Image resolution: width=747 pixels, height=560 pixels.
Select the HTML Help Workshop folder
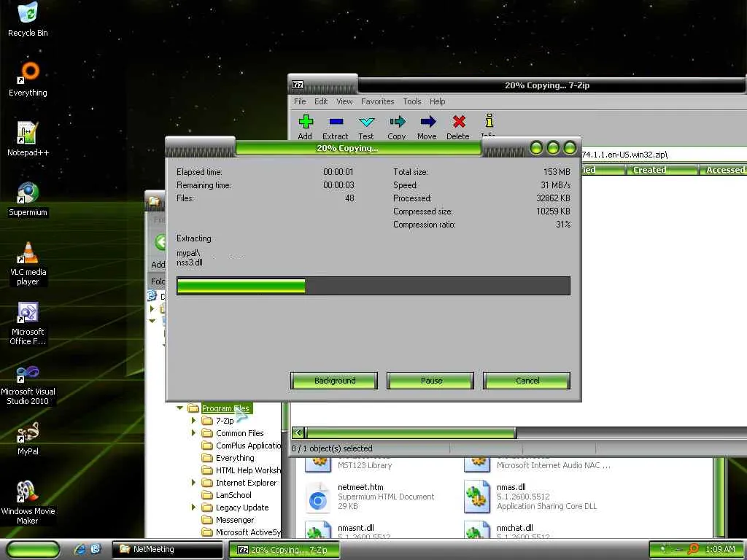click(241, 470)
